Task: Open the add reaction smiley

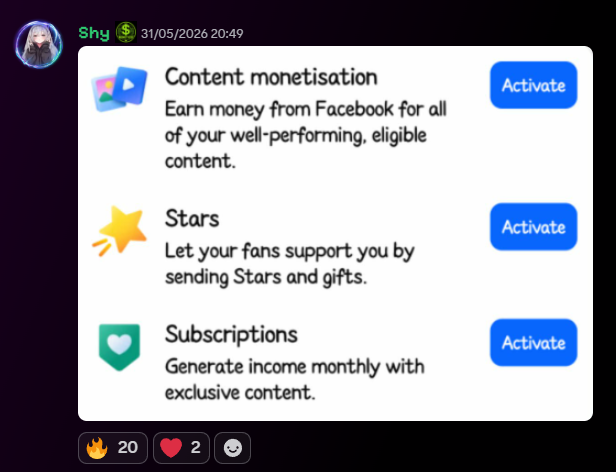Action: [x=233, y=448]
